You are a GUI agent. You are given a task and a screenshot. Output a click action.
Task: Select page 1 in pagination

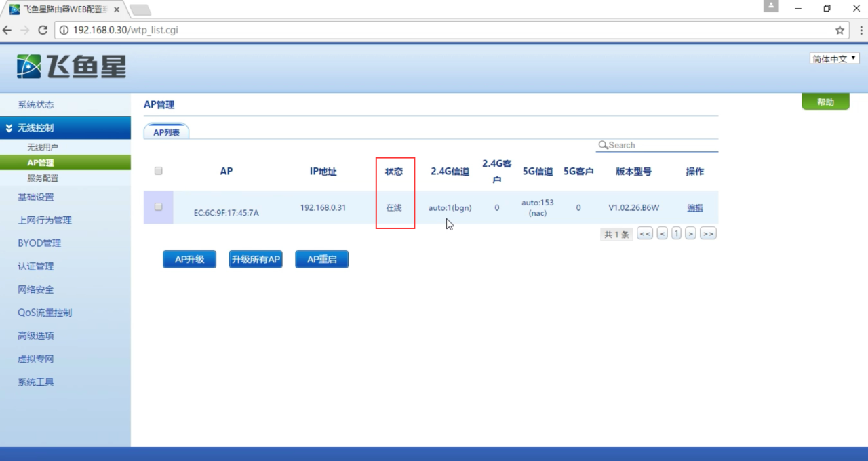click(676, 234)
